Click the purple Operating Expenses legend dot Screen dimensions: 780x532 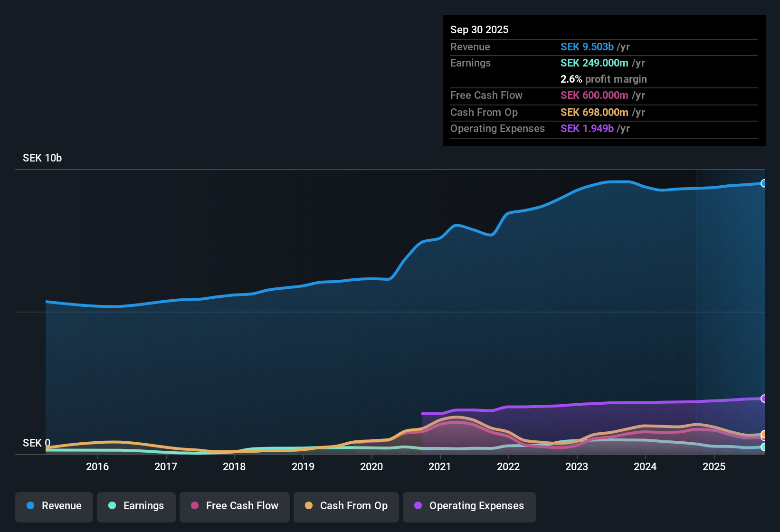pos(418,505)
